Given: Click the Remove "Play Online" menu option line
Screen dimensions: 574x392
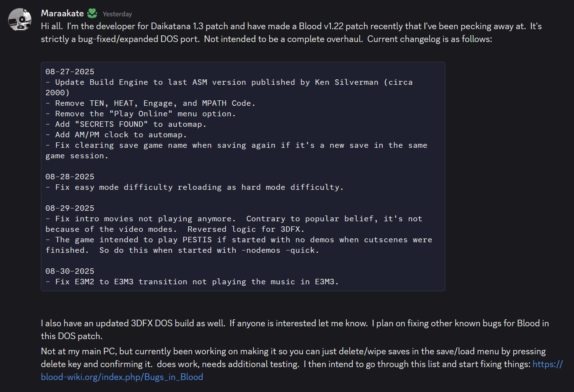Looking at the screenshot, I should tap(140, 114).
